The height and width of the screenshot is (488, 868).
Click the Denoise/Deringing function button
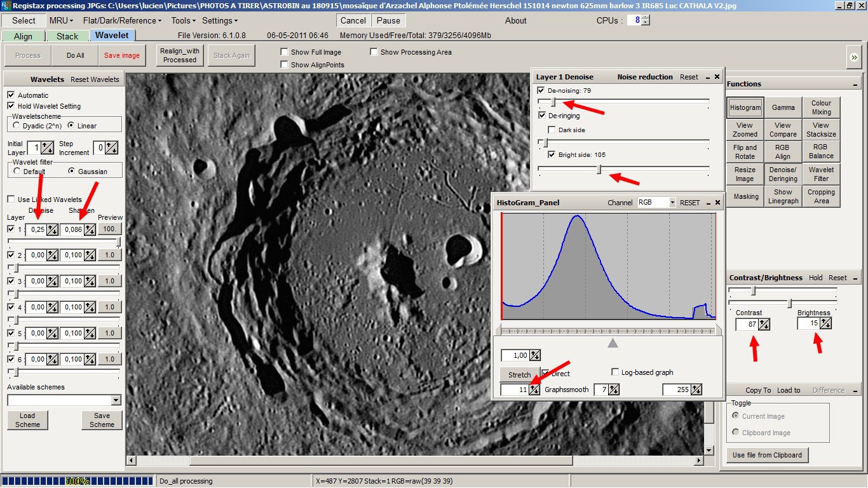783,174
